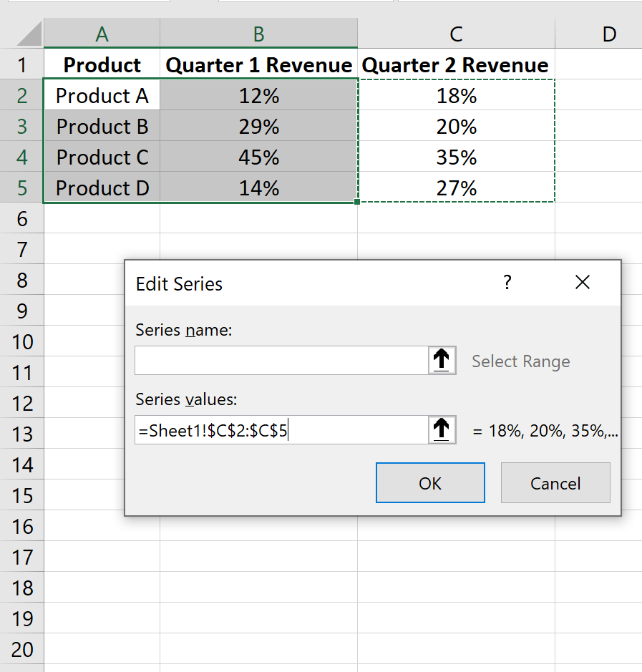Select the 27% cell in Quarter 2
The height and width of the screenshot is (672, 642).
(x=456, y=188)
